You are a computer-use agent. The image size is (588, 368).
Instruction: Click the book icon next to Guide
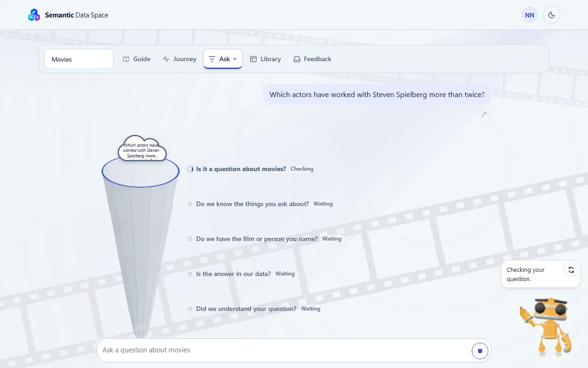pyautogui.click(x=126, y=59)
